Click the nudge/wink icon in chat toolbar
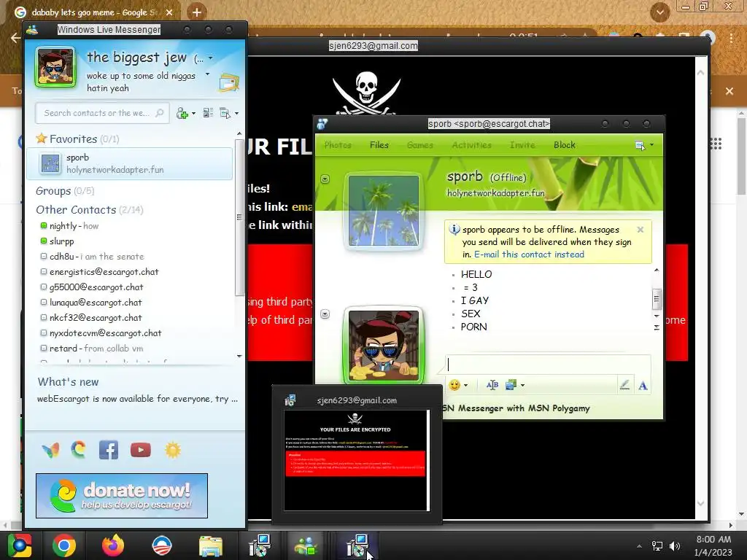 pos(492,385)
